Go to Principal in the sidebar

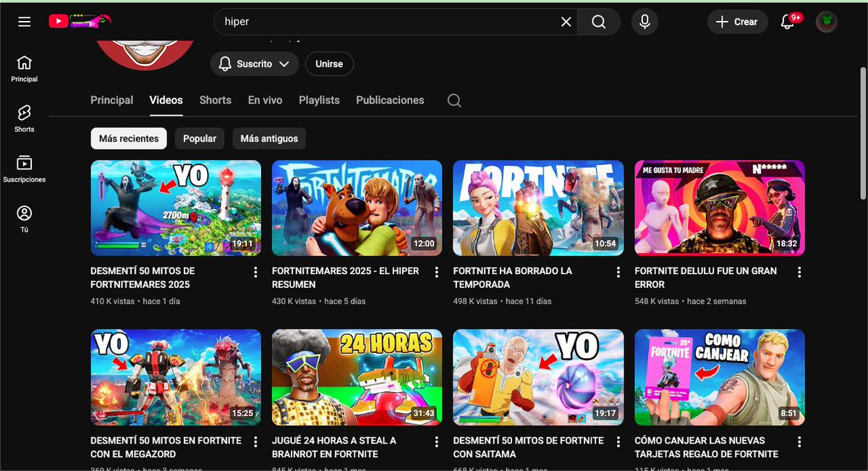[x=25, y=69]
